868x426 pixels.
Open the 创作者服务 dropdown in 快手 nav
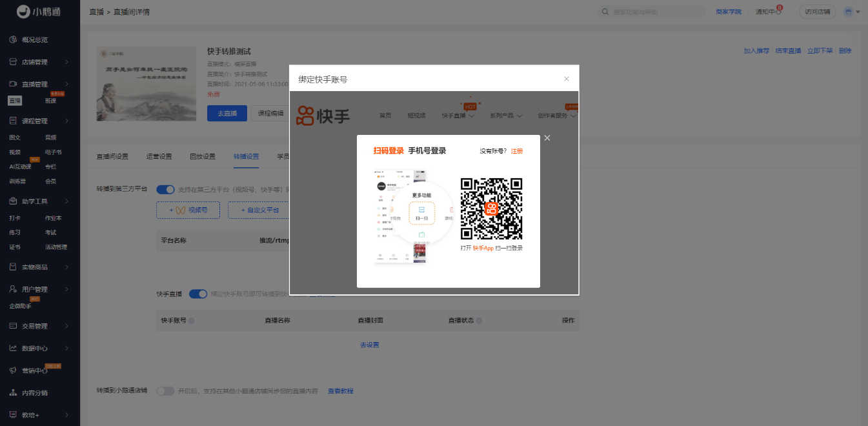pyautogui.click(x=556, y=116)
